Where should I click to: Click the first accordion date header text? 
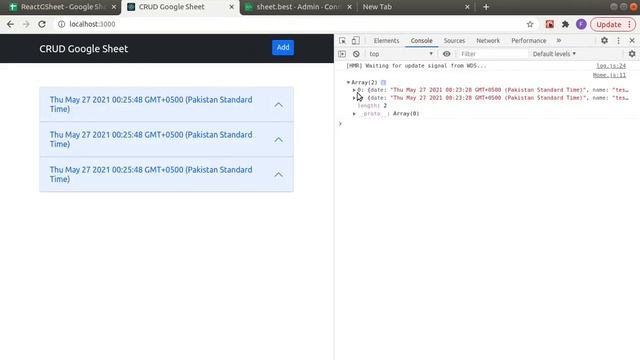151,104
